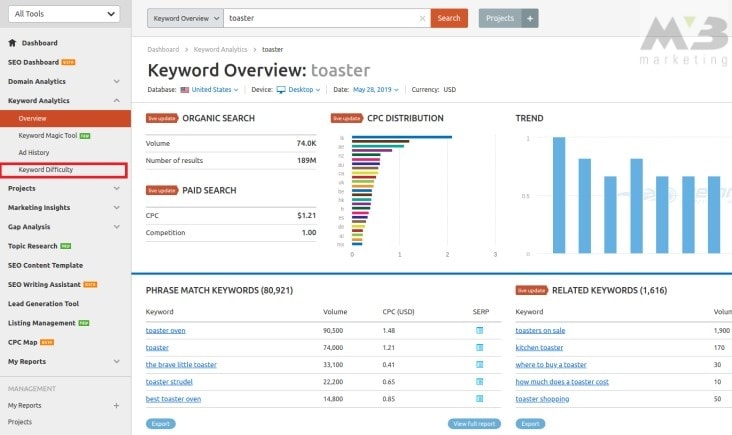Open the toaster strudel keyword link
732x435 pixels.
(169, 382)
